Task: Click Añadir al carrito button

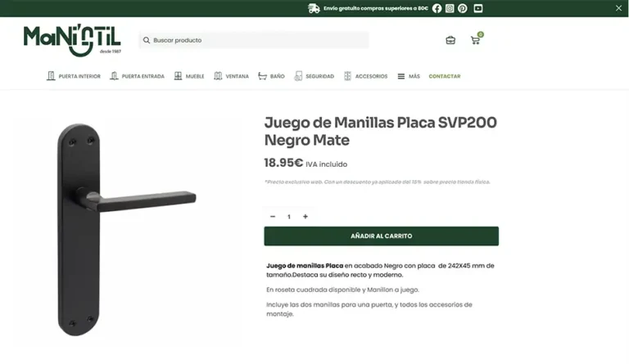Action: [x=381, y=236]
